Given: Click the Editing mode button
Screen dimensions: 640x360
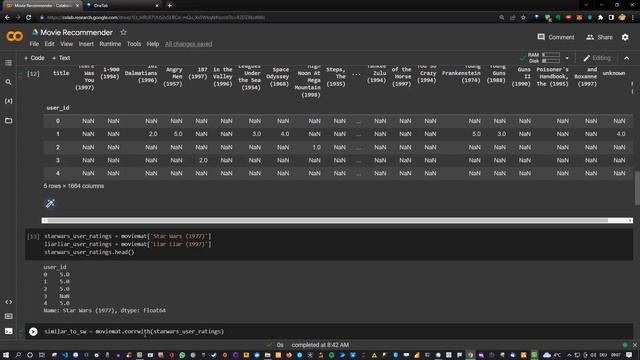Looking at the screenshot, I should 597,58.
